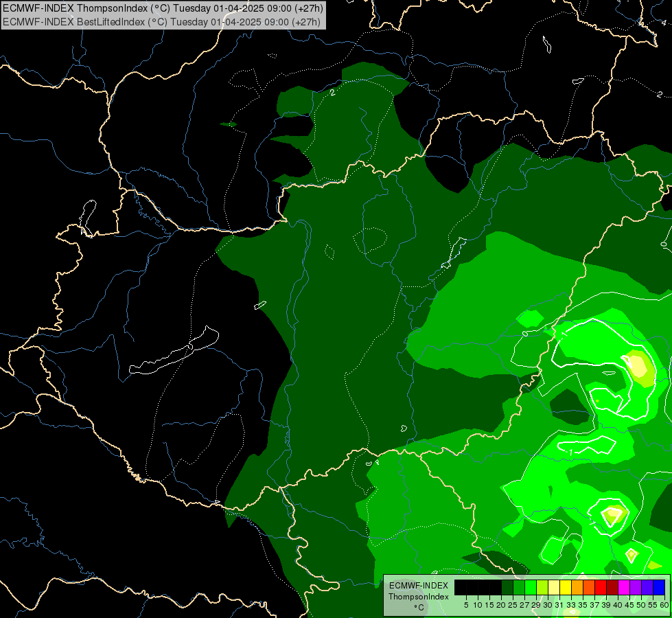This screenshot has width=672, height=618.
Task: Click the legend label ECMWF-INDEX
Action: click(418, 586)
